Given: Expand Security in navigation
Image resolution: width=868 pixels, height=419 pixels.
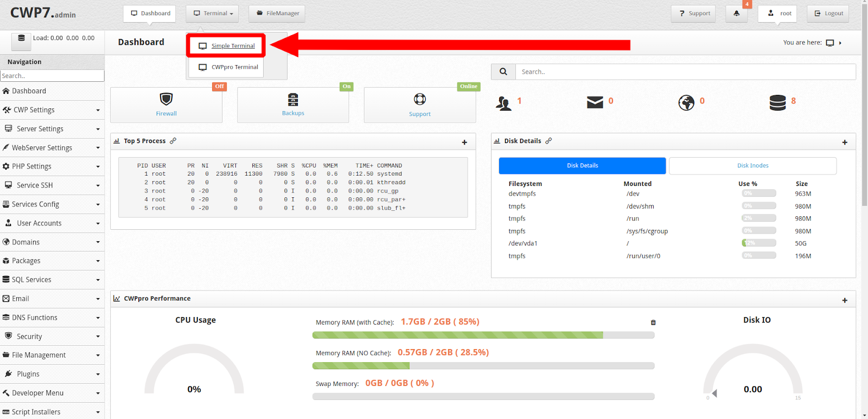Looking at the screenshot, I should pos(52,337).
